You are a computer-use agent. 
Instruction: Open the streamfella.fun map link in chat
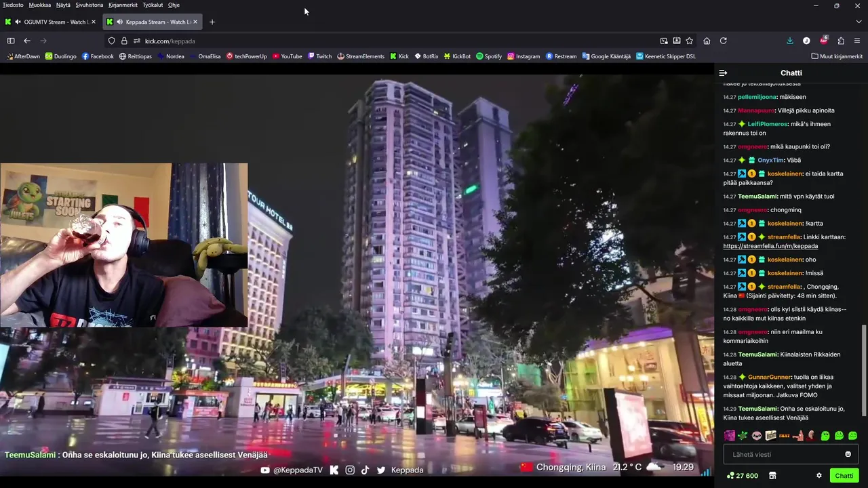pos(770,246)
